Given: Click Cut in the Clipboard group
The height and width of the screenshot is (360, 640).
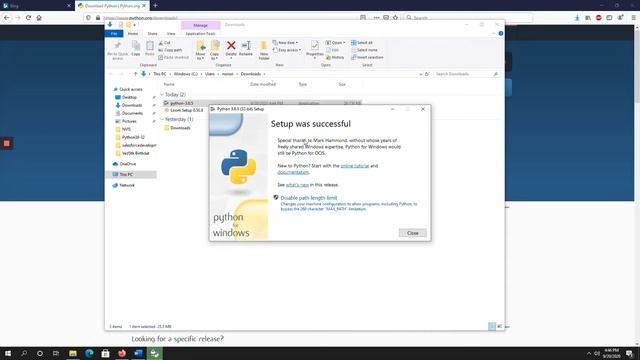Looking at the screenshot, I should tap(164, 42).
